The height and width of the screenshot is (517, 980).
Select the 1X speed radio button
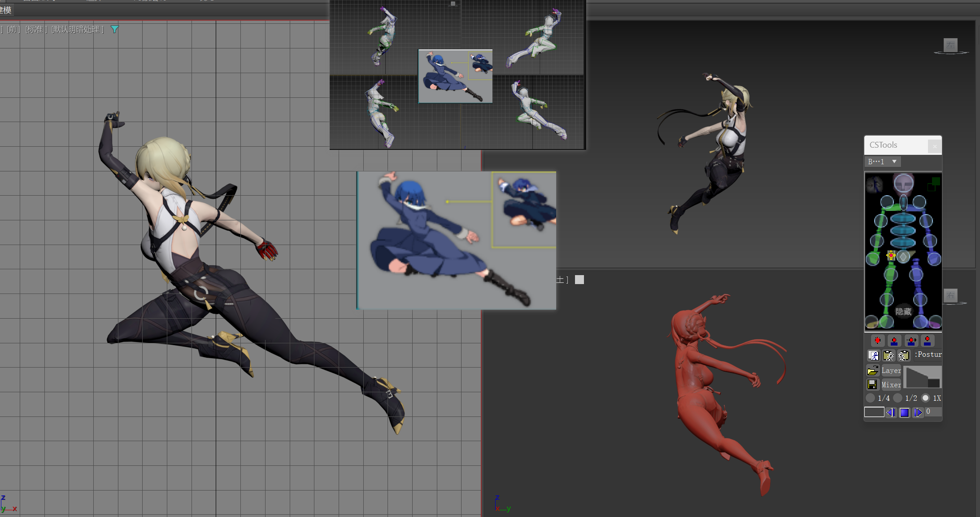point(925,398)
